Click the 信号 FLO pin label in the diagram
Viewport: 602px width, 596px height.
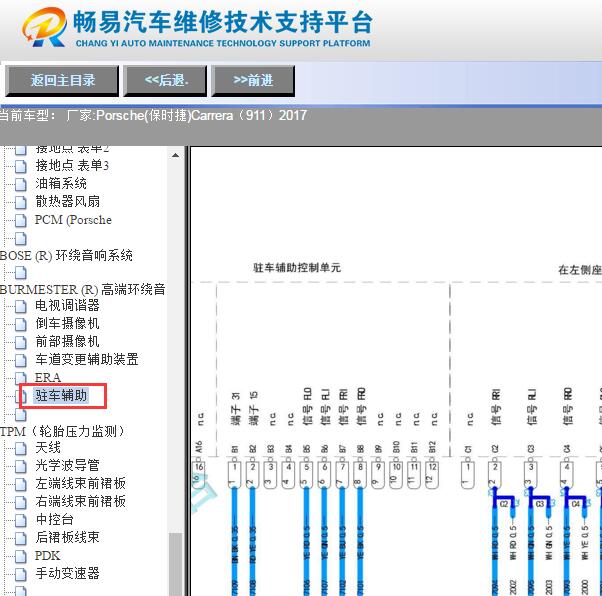(308, 407)
